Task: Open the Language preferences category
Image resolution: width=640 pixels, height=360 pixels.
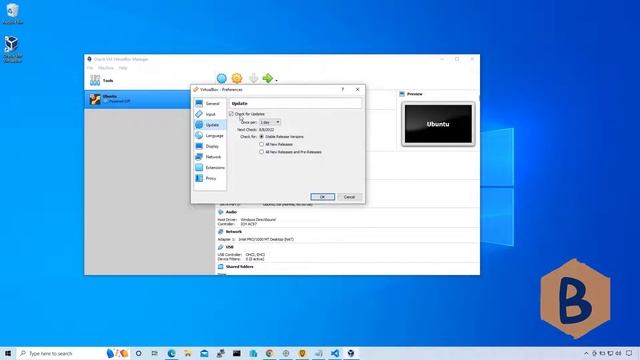Action: [210, 136]
